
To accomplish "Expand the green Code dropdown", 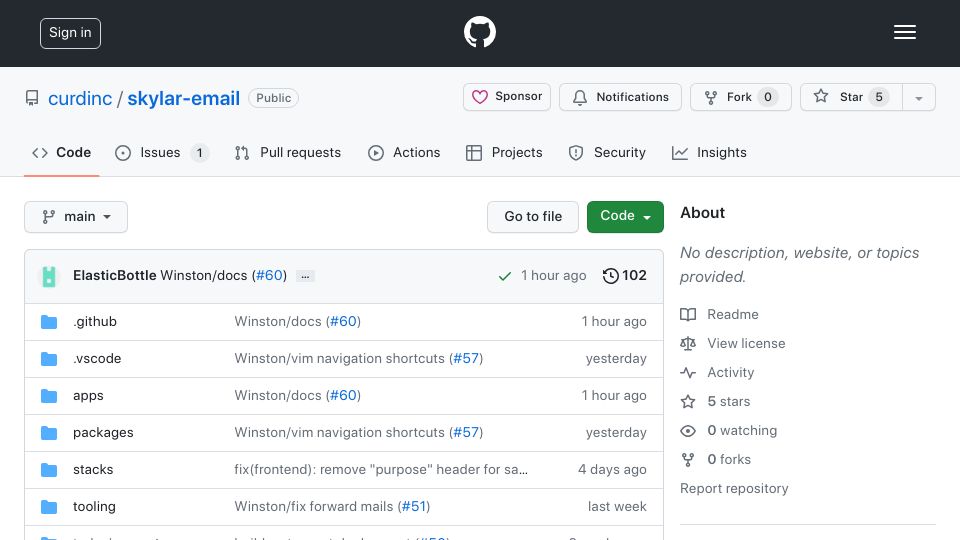I will (x=625, y=217).
